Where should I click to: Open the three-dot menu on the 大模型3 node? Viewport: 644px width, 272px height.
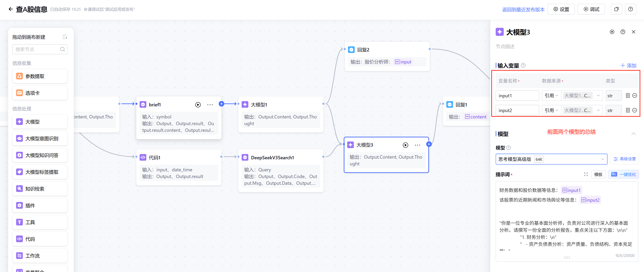tap(417, 145)
